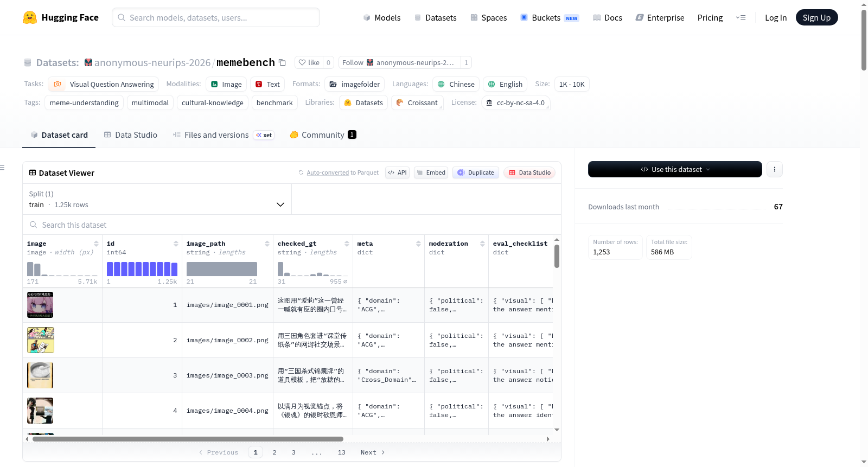Sort the image_path column
The height and width of the screenshot is (467, 868).
click(x=267, y=244)
